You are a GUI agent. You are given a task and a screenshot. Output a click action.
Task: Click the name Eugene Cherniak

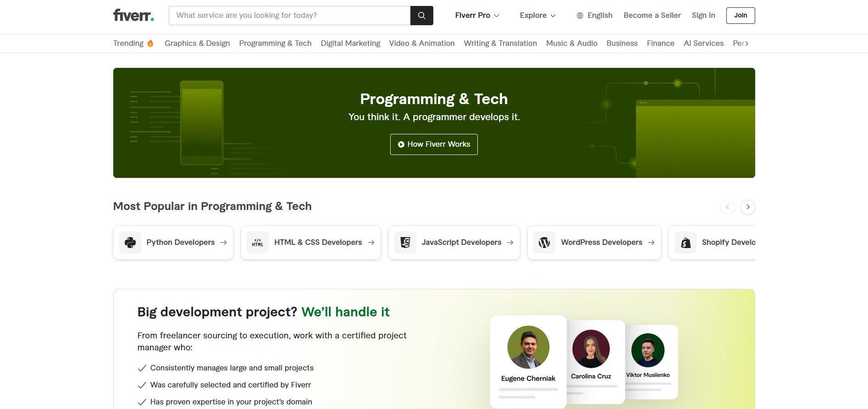pos(528,378)
